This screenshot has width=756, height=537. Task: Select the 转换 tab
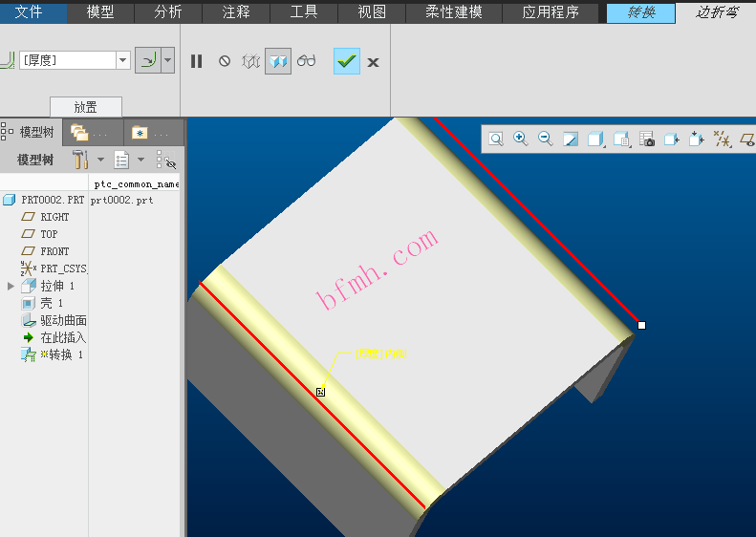coord(640,12)
